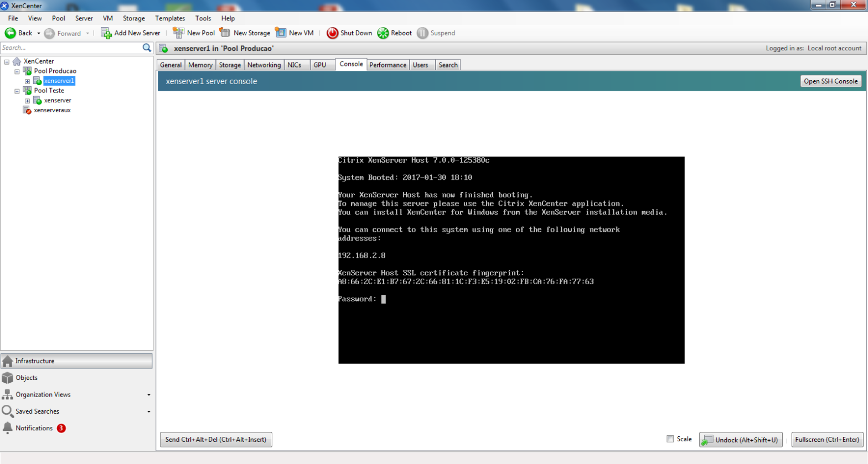Open the Saved Searches dropdown arrow
The image size is (868, 464).
point(148,411)
